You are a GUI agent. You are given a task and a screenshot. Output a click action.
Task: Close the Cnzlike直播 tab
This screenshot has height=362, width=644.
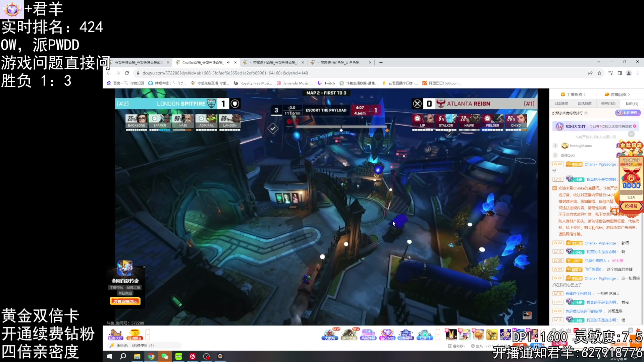pyautogui.click(x=235, y=62)
